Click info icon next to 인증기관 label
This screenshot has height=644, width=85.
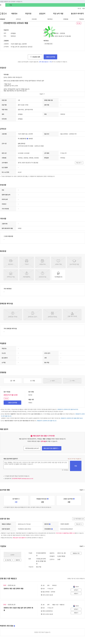(50, 524)
